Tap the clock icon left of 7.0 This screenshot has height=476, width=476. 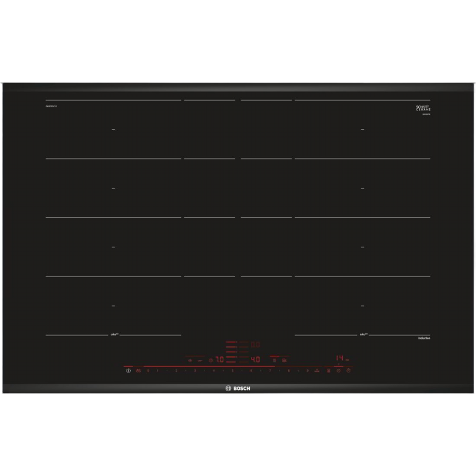click(211, 359)
